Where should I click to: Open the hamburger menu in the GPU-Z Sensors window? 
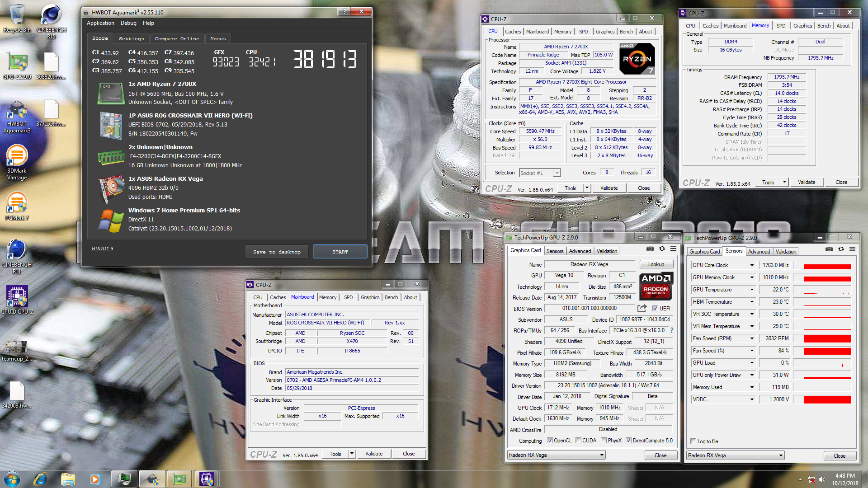click(852, 249)
